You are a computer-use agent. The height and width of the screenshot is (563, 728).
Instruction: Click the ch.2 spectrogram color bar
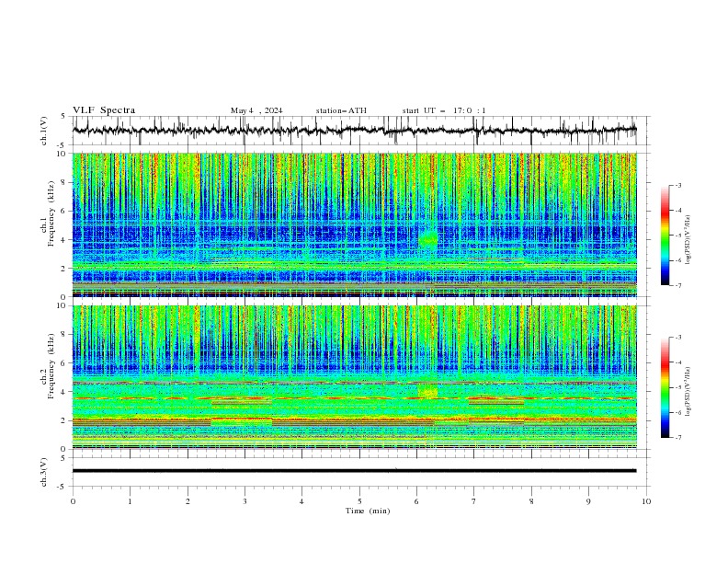[665, 387]
